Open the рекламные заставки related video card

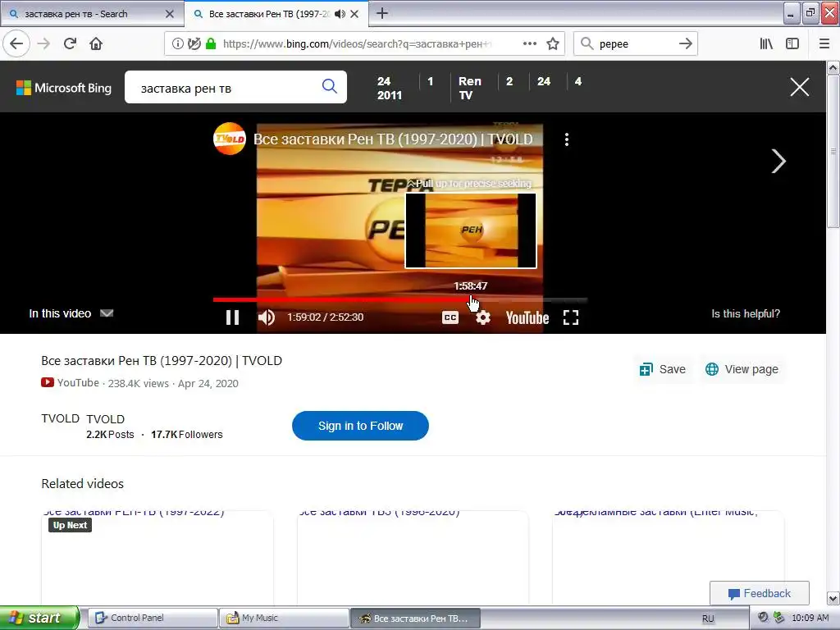[x=668, y=557]
